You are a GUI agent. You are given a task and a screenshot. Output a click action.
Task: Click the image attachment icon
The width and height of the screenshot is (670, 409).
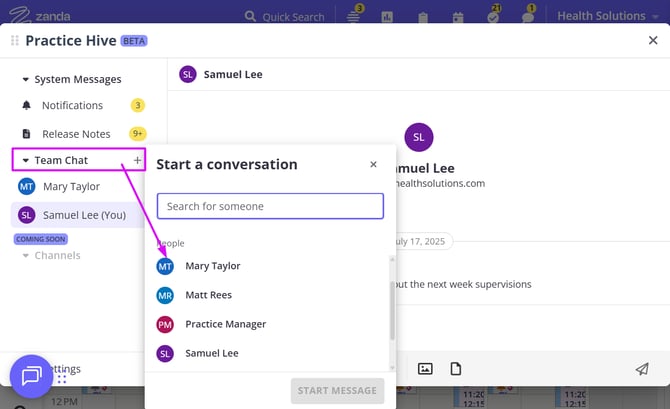425,369
